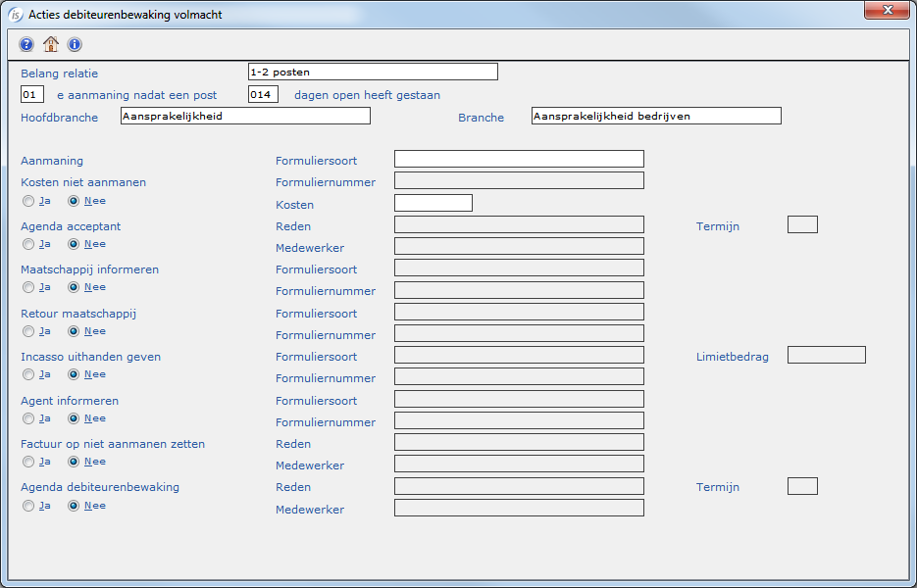Click the Kosten input field

coord(433,203)
